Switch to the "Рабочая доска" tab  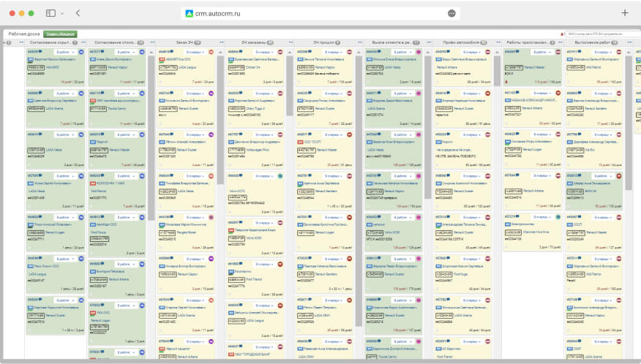coord(24,34)
